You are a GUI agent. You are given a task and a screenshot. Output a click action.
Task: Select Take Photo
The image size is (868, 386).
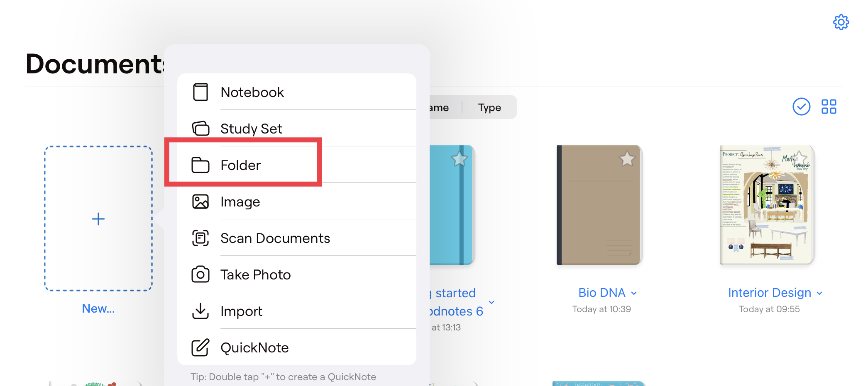tap(255, 274)
